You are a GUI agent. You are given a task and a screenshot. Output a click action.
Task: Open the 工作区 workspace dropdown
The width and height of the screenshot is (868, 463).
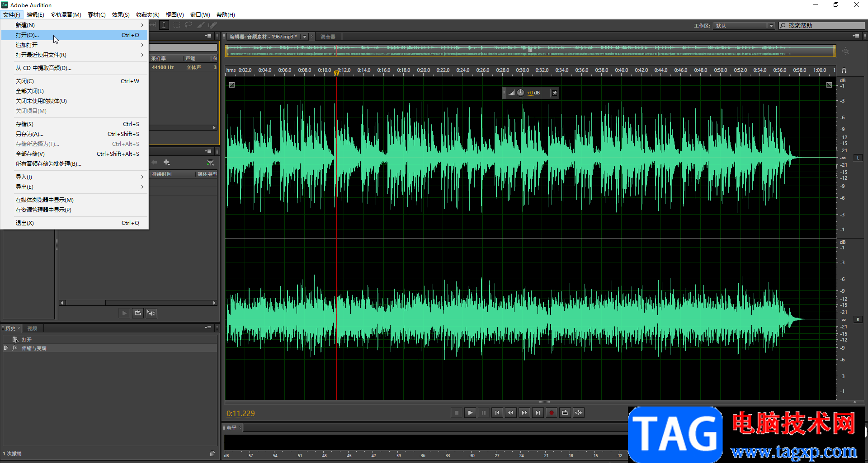[x=744, y=26]
